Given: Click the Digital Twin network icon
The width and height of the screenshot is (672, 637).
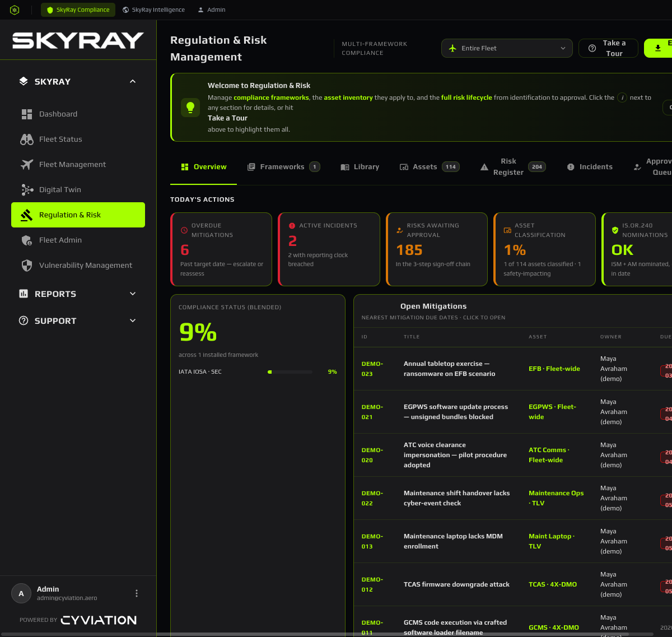Looking at the screenshot, I should click(x=27, y=189).
